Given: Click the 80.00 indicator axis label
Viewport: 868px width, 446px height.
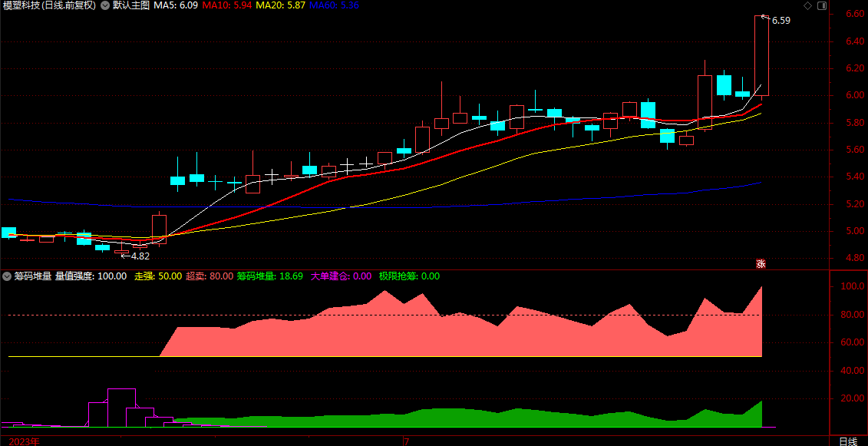Looking at the screenshot, I should pyautogui.click(x=853, y=315).
